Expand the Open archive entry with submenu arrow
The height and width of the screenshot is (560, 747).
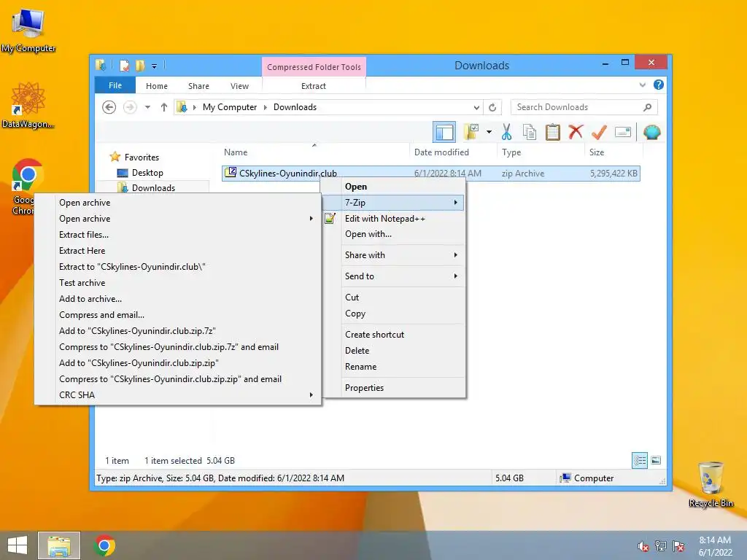point(178,219)
